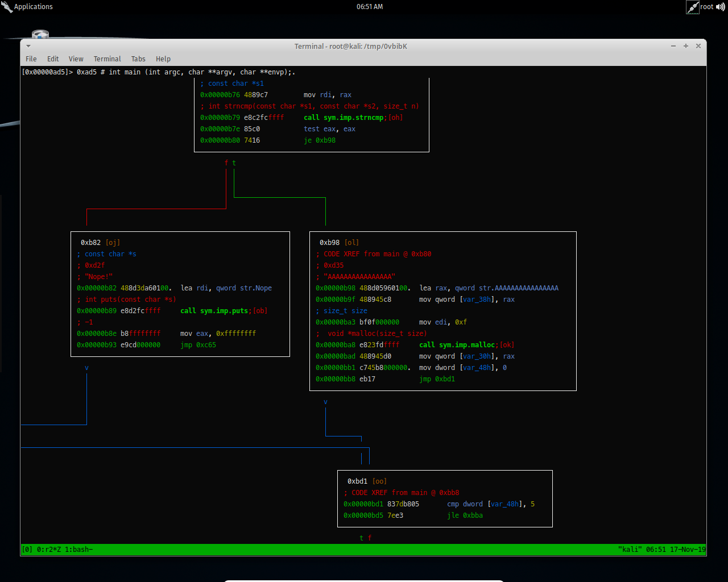Click the tmux session indicator [0]
The height and width of the screenshot is (582, 728).
tap(27, 550)
